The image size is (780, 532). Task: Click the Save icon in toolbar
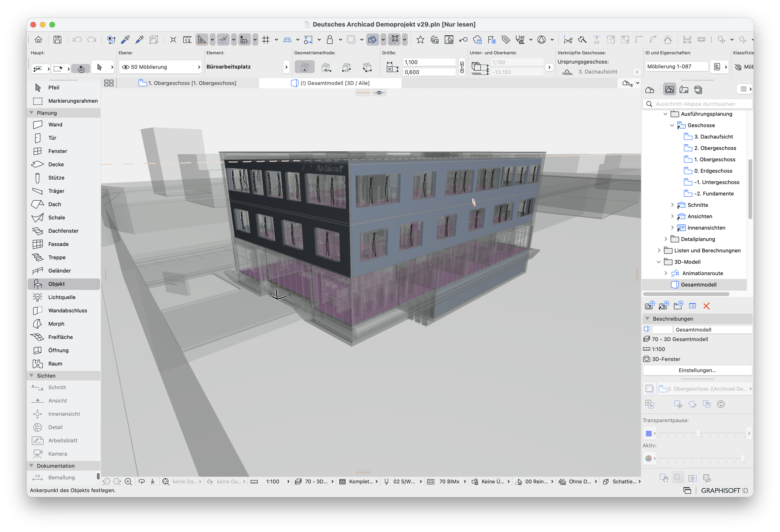[x=57, y=40]
